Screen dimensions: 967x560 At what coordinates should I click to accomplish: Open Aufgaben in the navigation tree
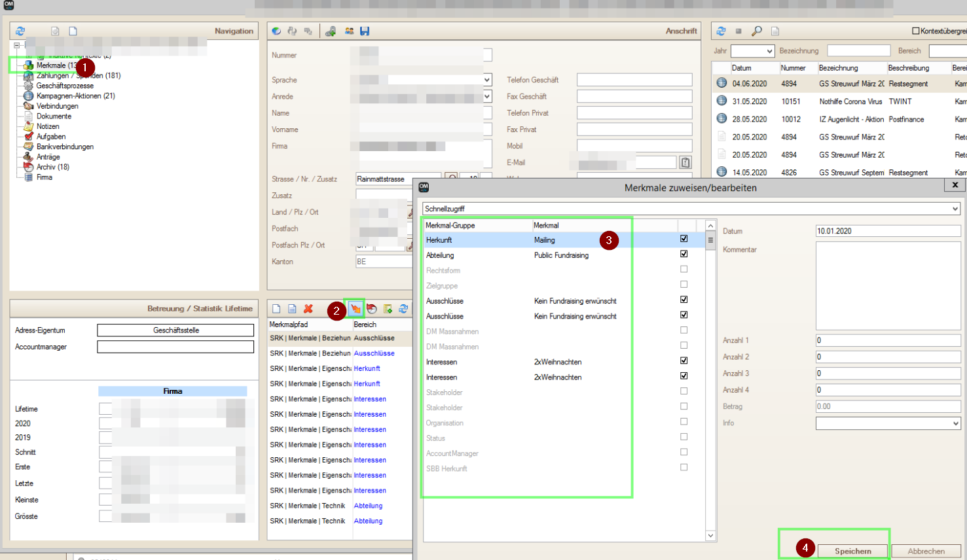pyautogui.click(x=51, y=137)
